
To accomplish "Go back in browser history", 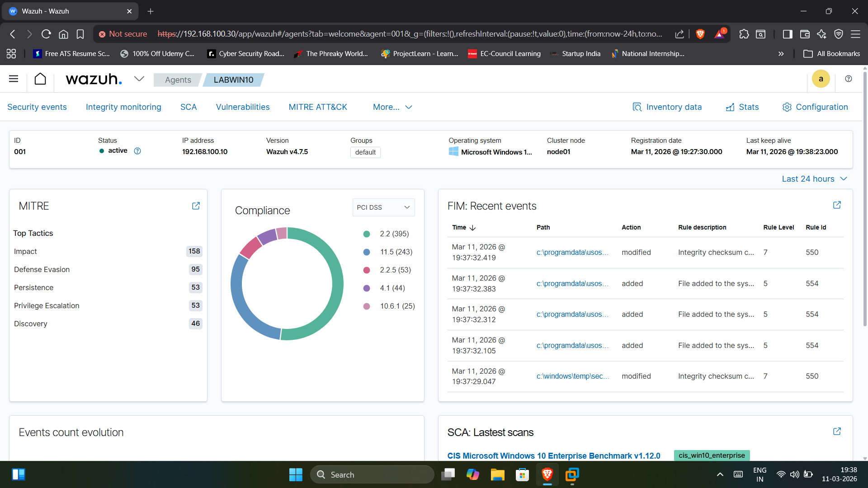I will point(13,34).
